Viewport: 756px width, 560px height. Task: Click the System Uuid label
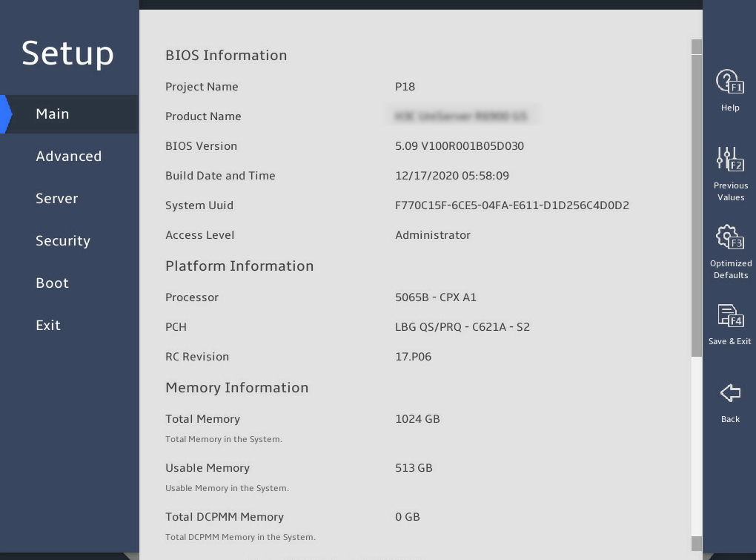coord(199,205)
